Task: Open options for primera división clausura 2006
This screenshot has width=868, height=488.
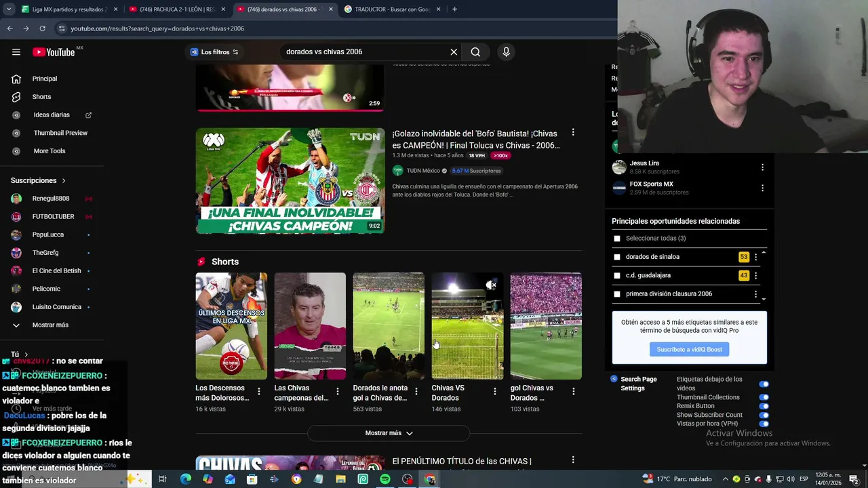Action: point(755,294)
